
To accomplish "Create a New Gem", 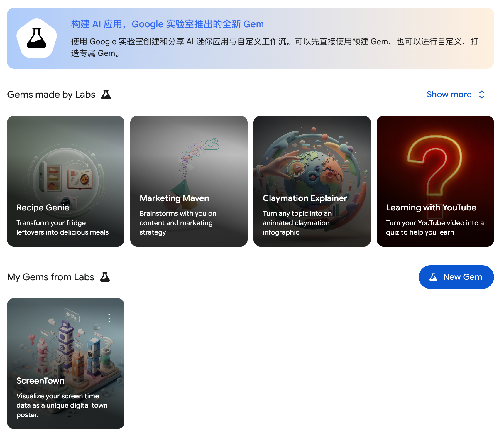I will [456, 277].
